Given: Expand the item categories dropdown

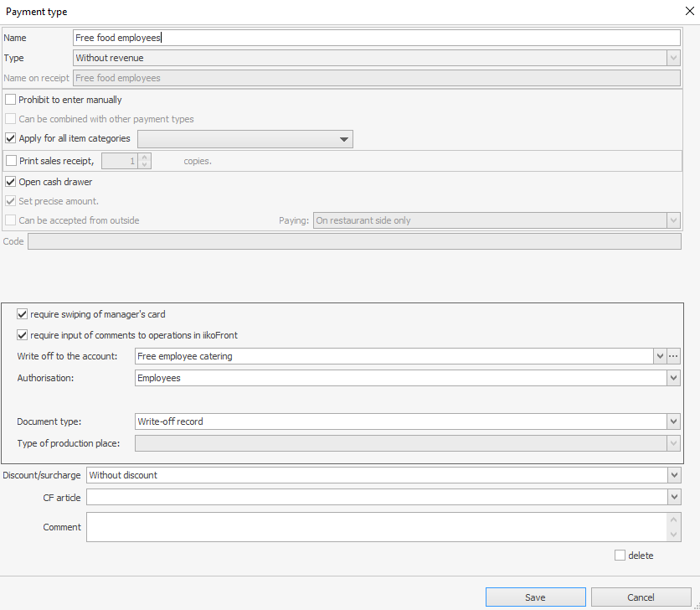Looking at the screenshot, I should [x=343, y=139].
